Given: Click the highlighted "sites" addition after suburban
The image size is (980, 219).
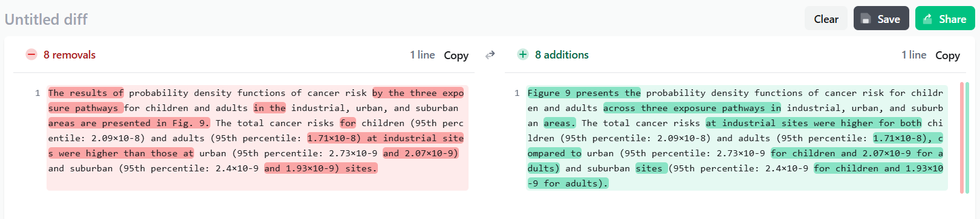Looking at the screenshot, I should tap(651, 168).
